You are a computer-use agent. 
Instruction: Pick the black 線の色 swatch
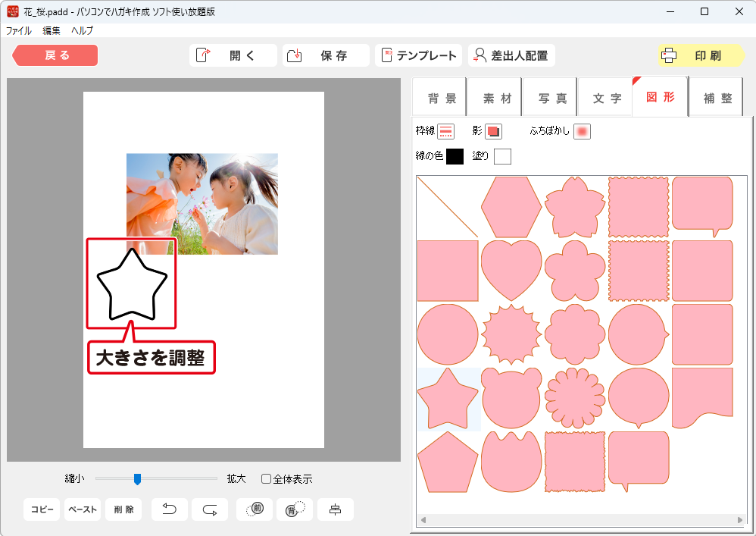[x=455, y=156]
